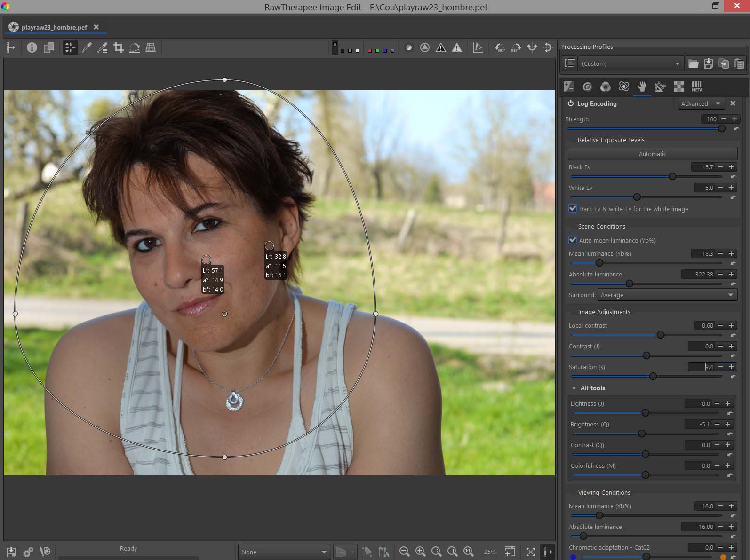
Task: Open the Advanced complexity dropdown
Action: point(700,103)
